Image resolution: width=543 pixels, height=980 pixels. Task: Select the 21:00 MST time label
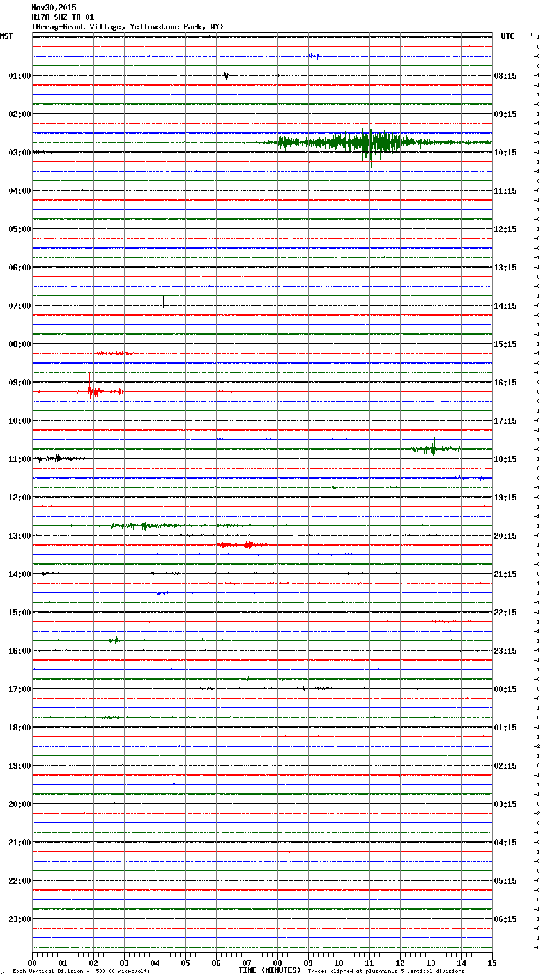point(20,843)
